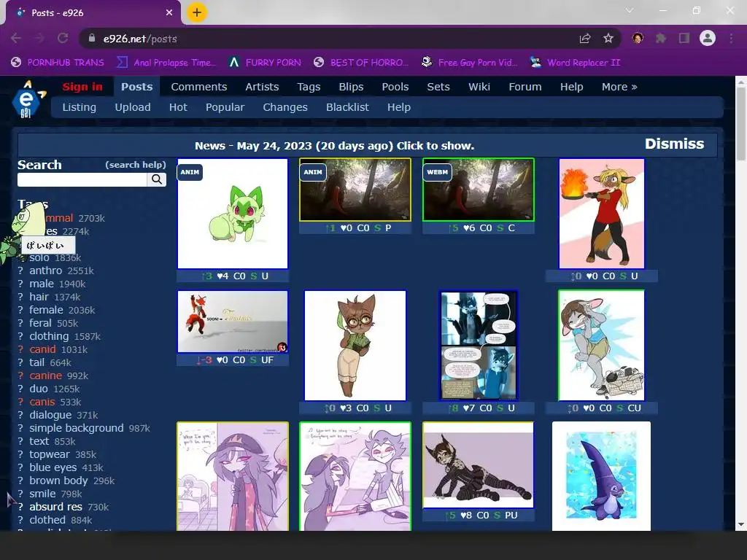
Task: Click the 'clothing' tag link
Action: [x=49, y=336]
